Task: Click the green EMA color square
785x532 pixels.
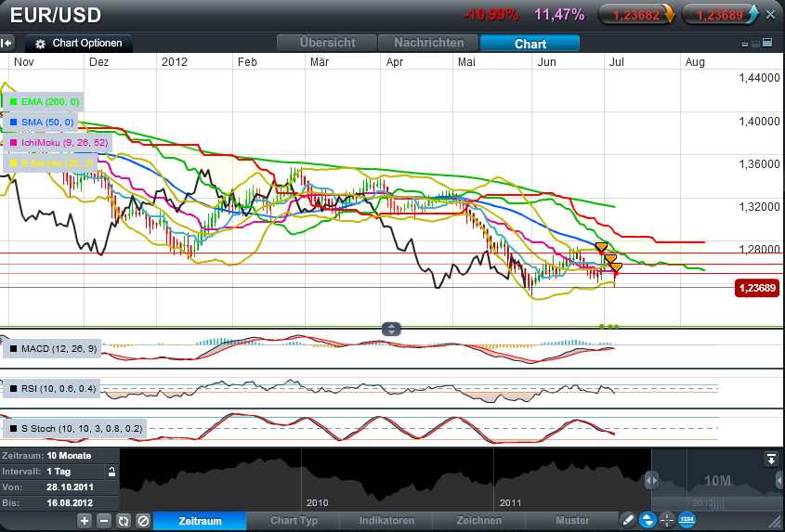Action: [x=14, y=102]
